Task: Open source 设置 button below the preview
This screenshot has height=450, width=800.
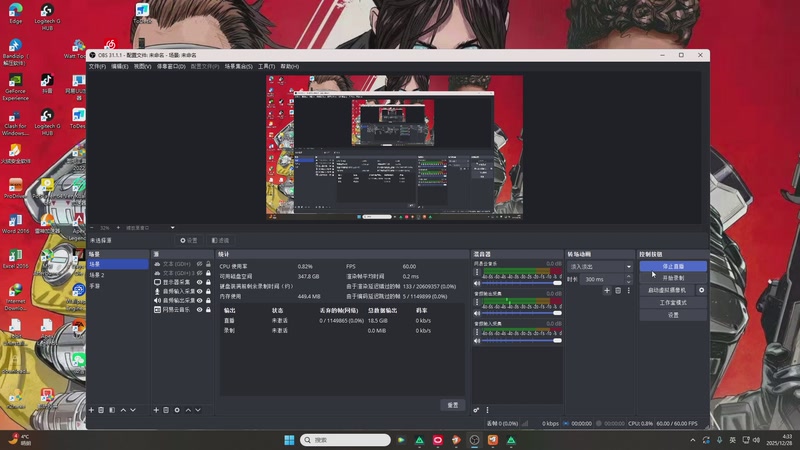Action: pos(188,240)
